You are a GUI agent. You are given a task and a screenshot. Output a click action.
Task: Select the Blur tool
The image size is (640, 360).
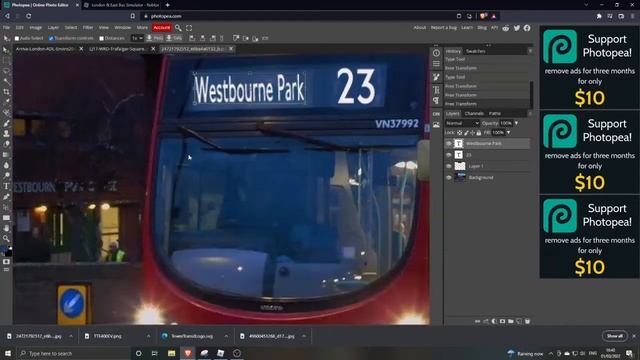pyautogui.click(x=6, y=165)
